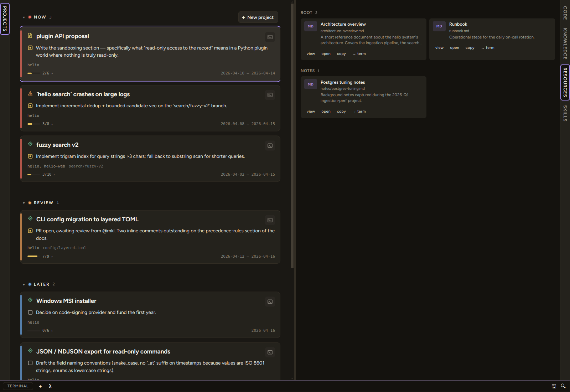Click progress bar on plugin API proposal

coord(34,73)
